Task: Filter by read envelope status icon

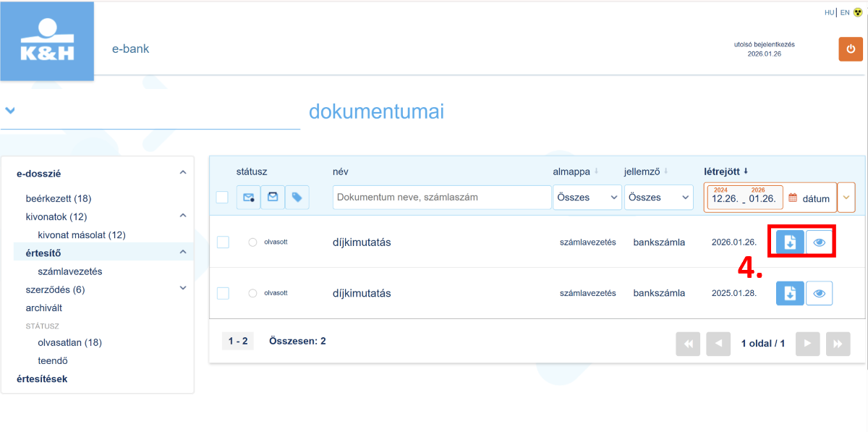Action: [273, 198]
